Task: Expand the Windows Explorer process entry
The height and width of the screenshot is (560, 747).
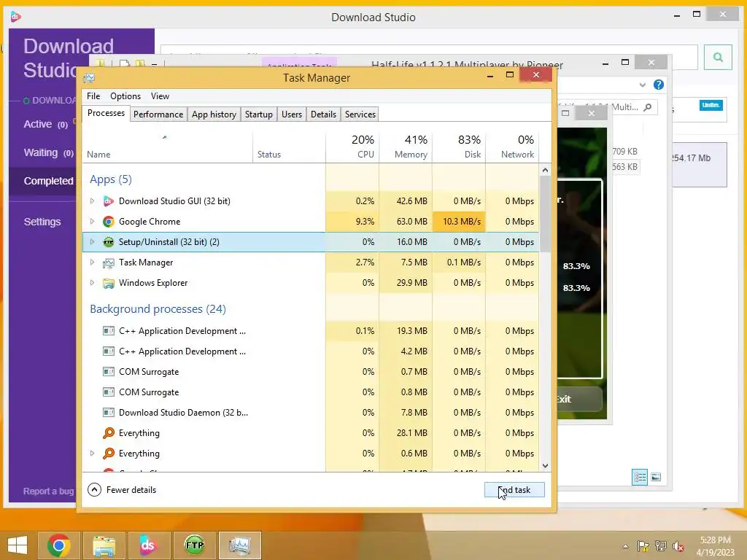Action: click(x=92, y=283)
